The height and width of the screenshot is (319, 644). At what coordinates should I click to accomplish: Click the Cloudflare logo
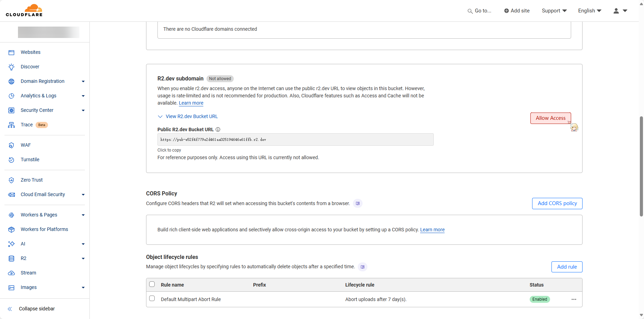[x=24, y=10]
